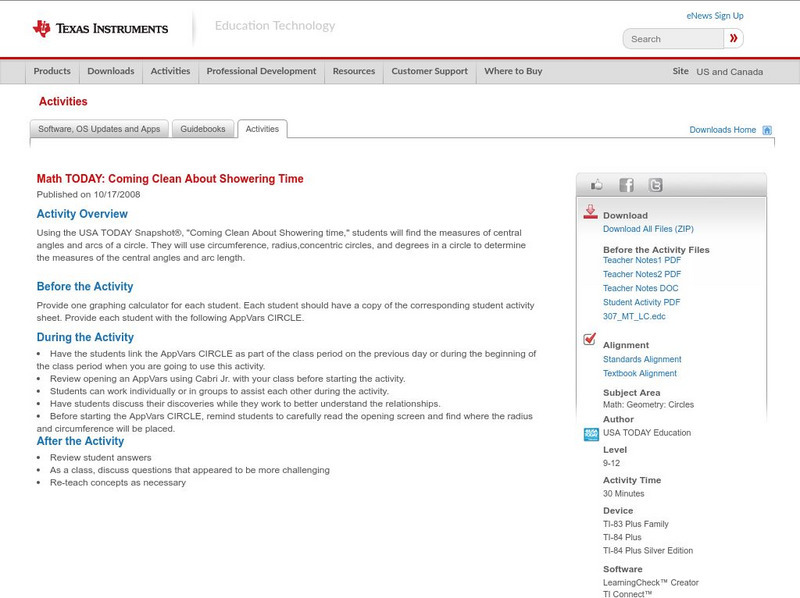Click the USA TODAY Education author icon
This screenshot has width=800, height=598.
pos(591,434)
